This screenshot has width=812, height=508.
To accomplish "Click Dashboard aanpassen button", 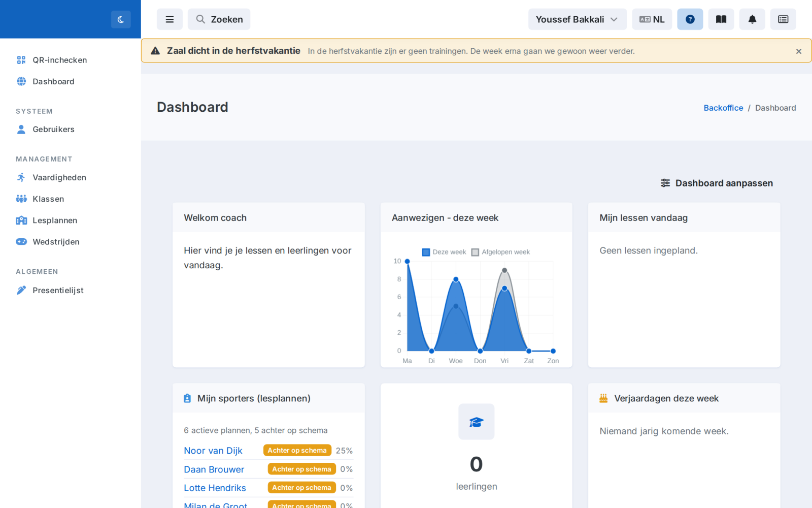I will [x=717, y=183].
